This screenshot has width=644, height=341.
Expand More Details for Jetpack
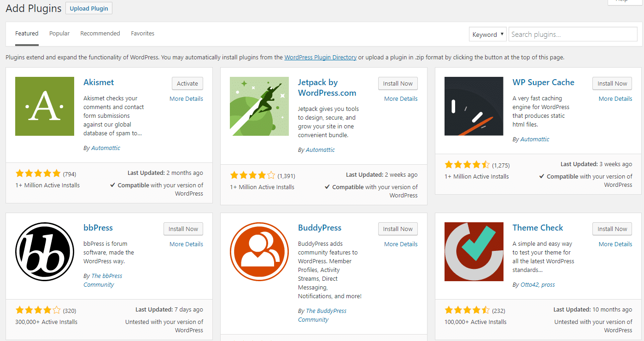tap(400, 98)
